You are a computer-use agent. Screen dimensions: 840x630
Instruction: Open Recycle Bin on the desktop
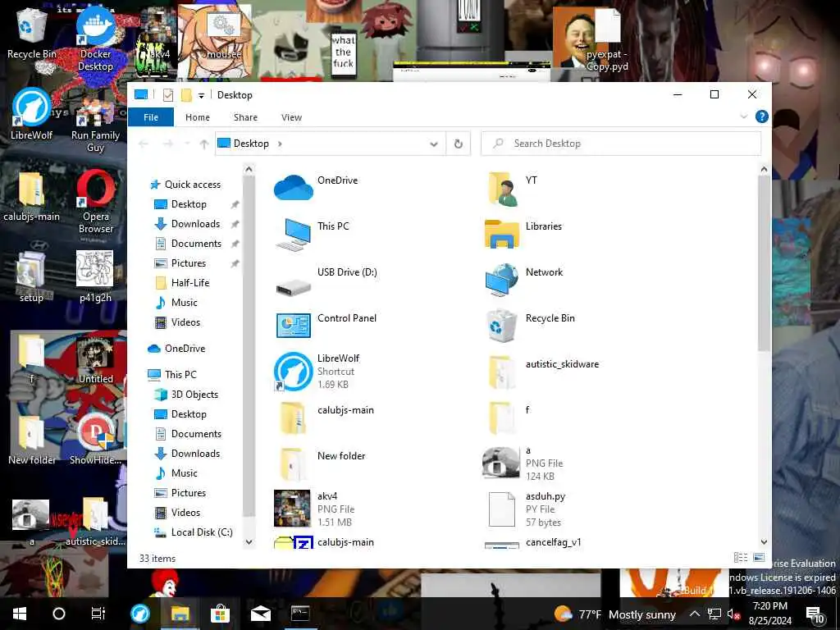(x=32, y=34)
